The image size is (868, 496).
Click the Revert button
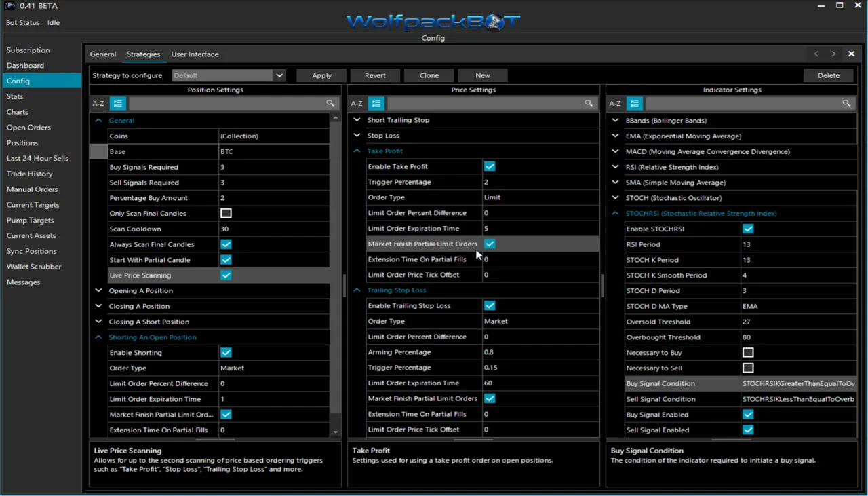(x=375, y=75)
